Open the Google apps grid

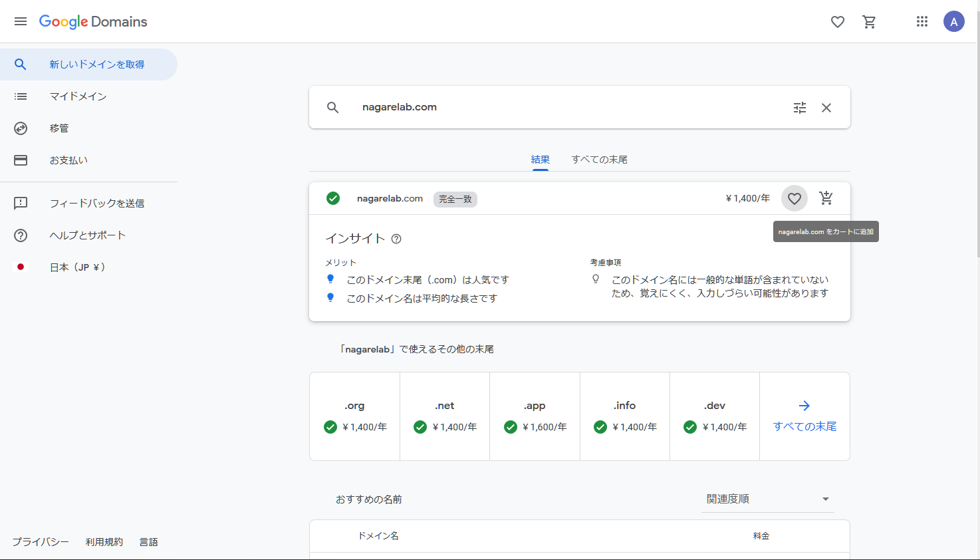point(922,21)
